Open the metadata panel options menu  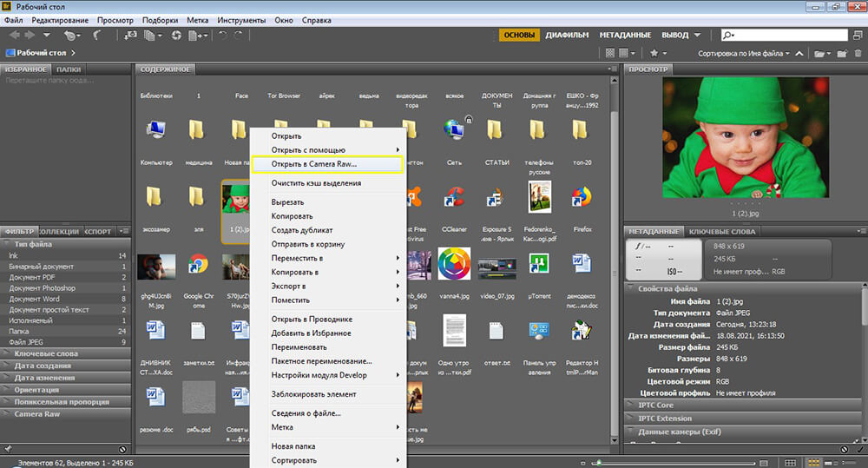coord(861,231)
